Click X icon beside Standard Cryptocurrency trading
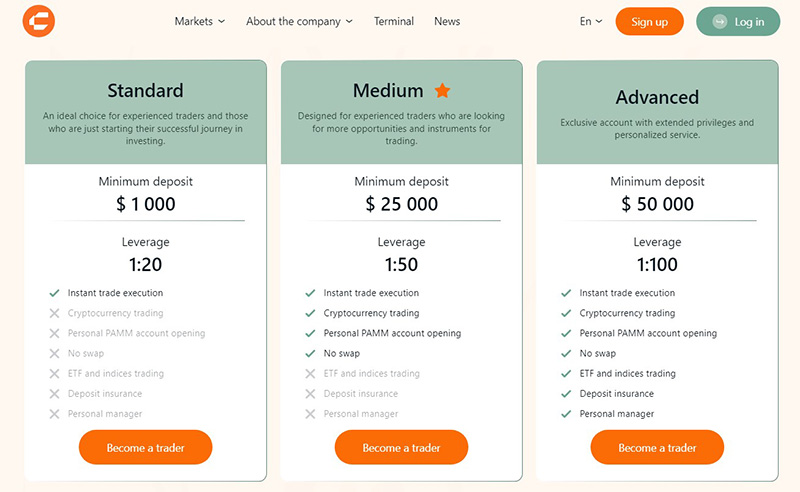 click(x=54, y=313)
